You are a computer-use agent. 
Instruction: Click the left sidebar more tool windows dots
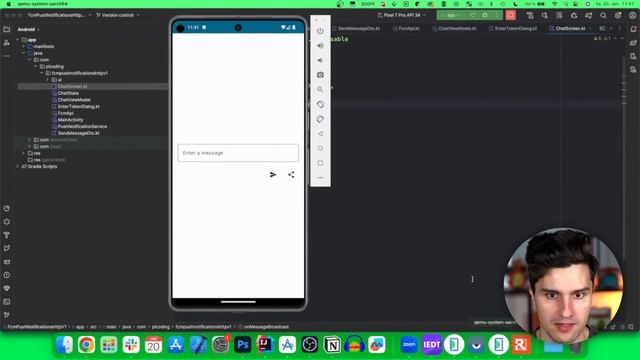[7, 56]
